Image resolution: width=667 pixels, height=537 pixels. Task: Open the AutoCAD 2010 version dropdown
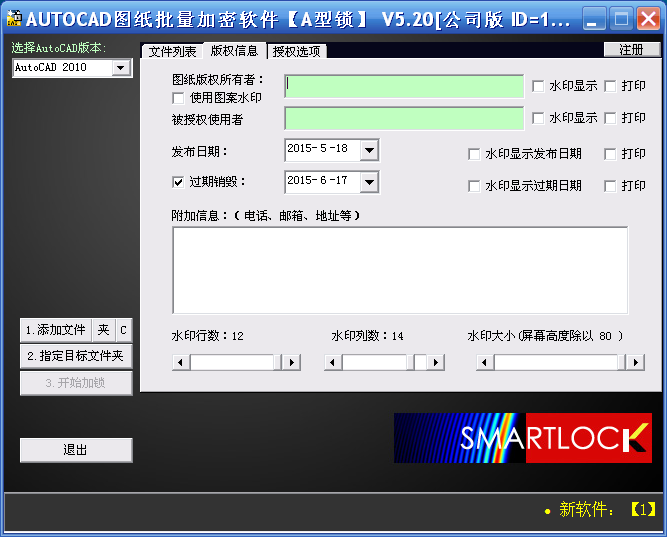(x=121, y=68)
